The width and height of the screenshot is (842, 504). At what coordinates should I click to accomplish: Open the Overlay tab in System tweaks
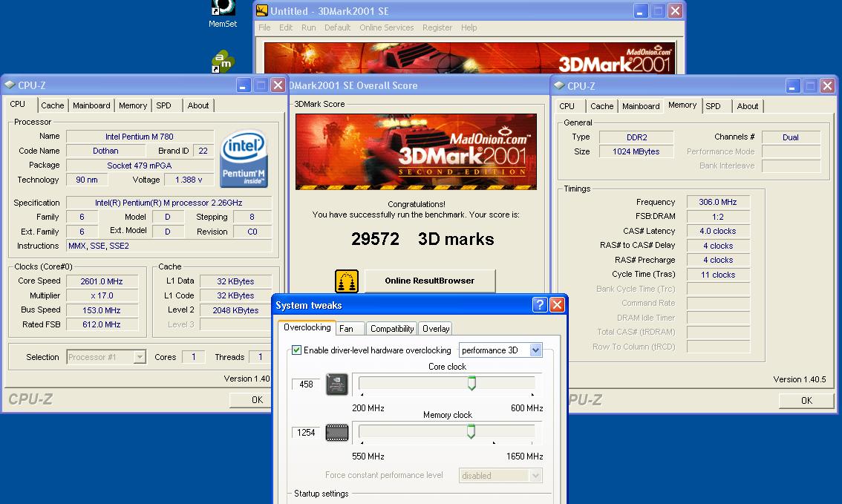click(x=436, y=329)
